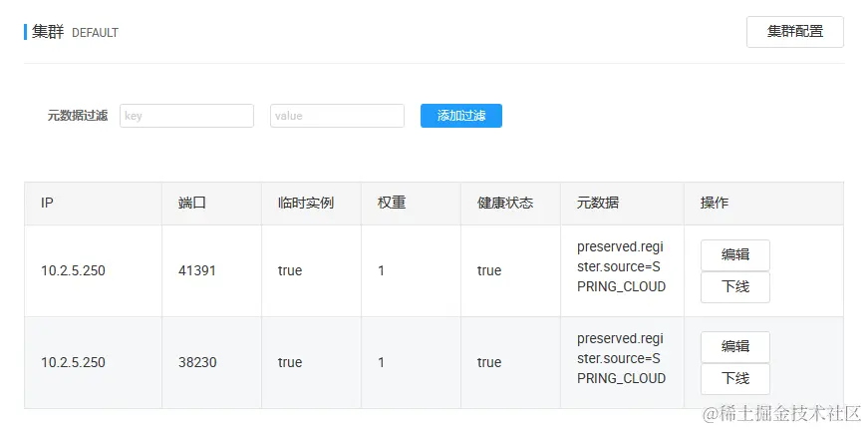Click the 集群 section heading
The width and height of the screenshot is (868, 430).
click(x=48, y=32)
